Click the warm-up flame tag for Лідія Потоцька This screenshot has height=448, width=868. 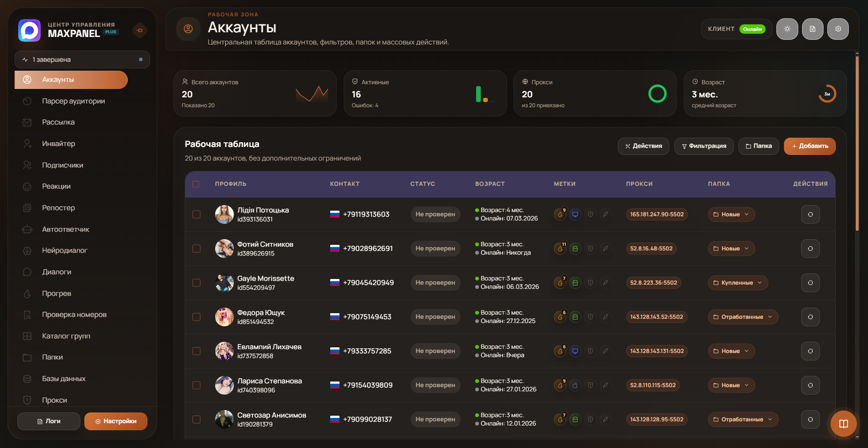pyautogui.click(x=560, y=215)
